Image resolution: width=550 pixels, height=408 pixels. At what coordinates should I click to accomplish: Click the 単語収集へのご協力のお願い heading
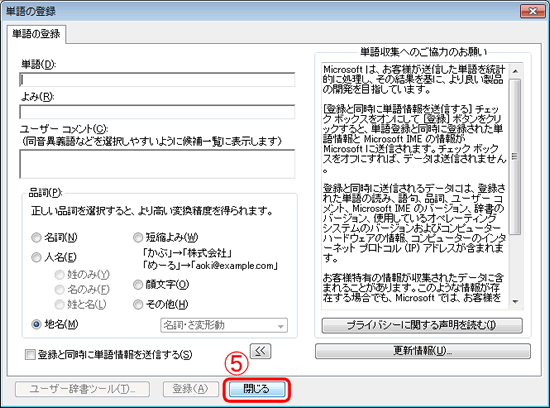424,52
